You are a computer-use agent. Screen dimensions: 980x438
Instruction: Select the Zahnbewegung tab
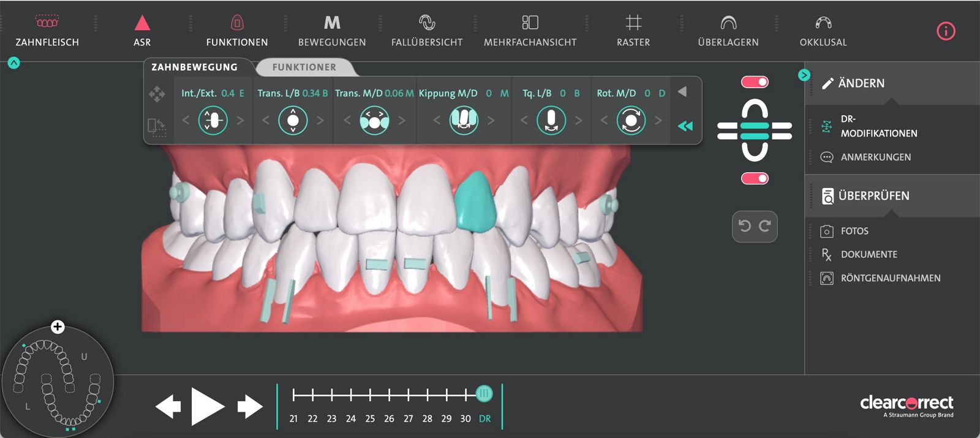coord(194,67)
